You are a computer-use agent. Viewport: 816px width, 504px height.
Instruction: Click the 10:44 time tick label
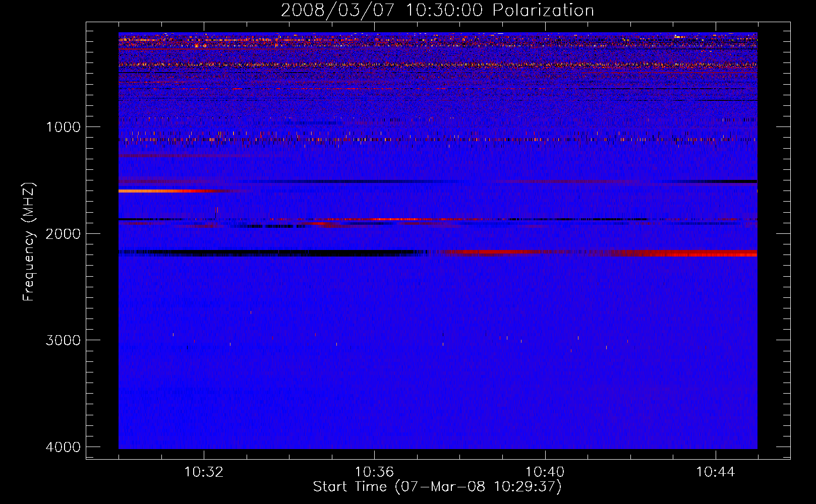coord(716,472)
